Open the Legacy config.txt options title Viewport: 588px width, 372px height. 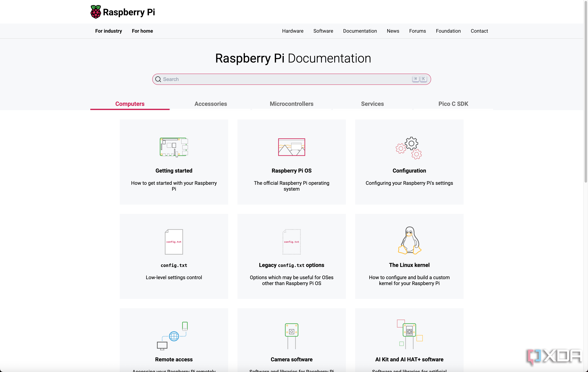(x=292, y=265)
